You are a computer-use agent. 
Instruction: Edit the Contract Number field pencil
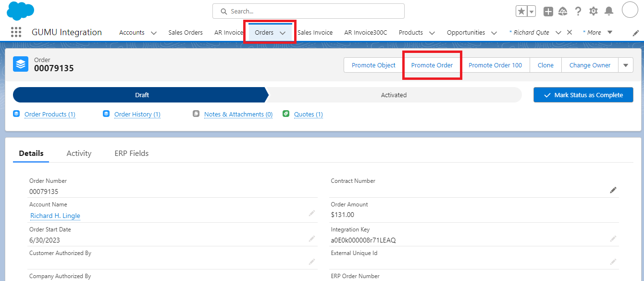click(x=613, y=190)
